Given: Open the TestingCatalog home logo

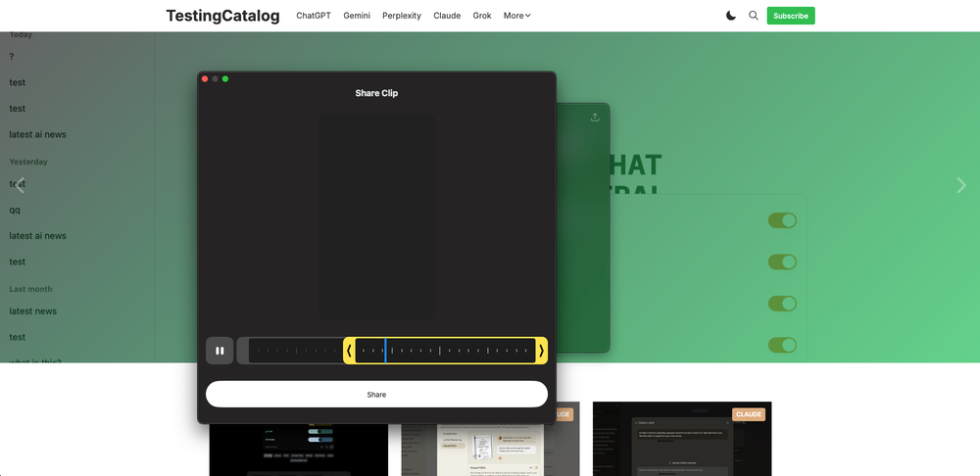Looking at the screenshot, I should pos(222,16).
